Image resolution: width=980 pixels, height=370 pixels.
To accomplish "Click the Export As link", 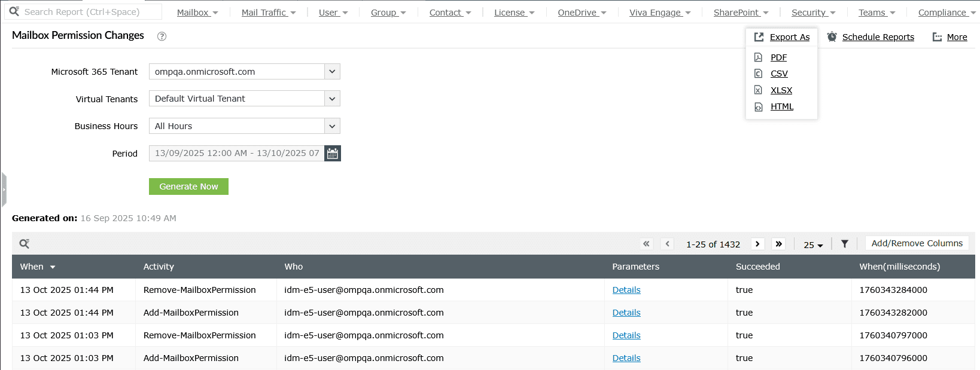I will [x=790, y=37].
